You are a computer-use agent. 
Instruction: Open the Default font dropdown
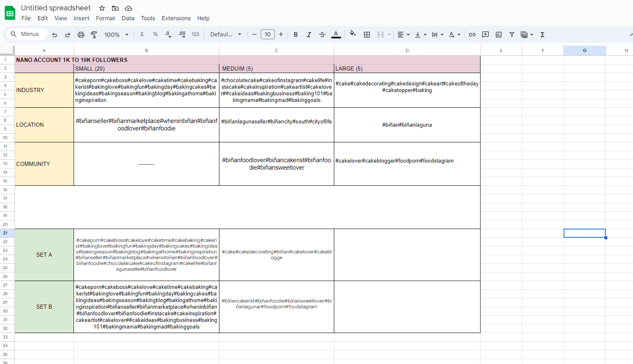[x=226, y=35]
